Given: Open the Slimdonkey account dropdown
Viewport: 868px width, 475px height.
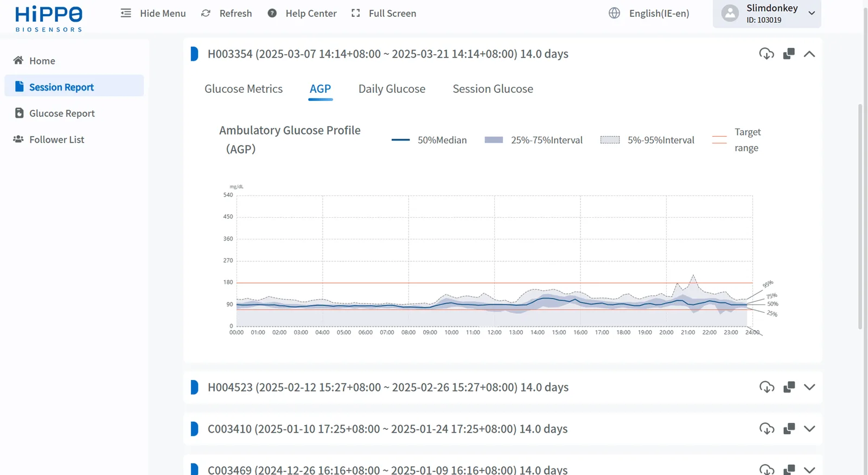Looking at the screenshot, I should (812, 13).
